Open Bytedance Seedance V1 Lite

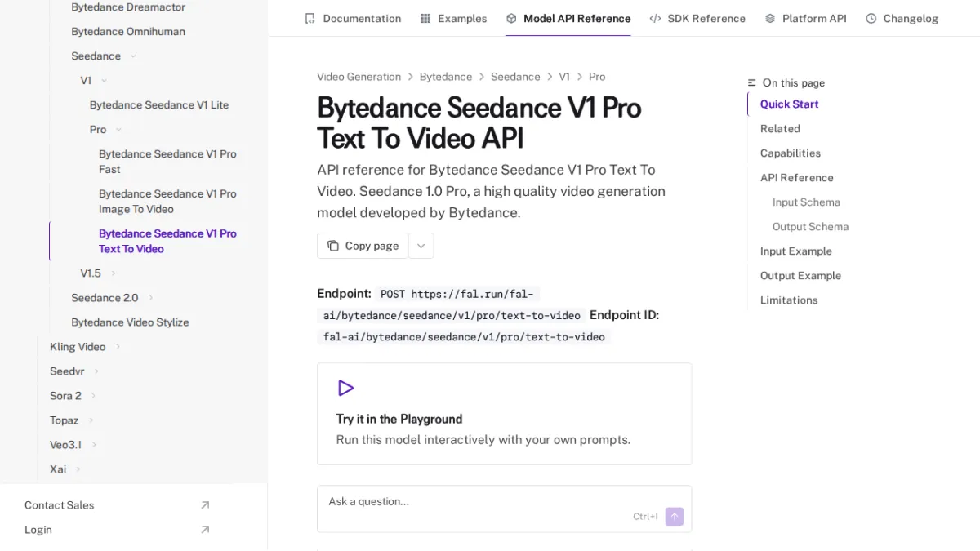(x=159, y=105)
